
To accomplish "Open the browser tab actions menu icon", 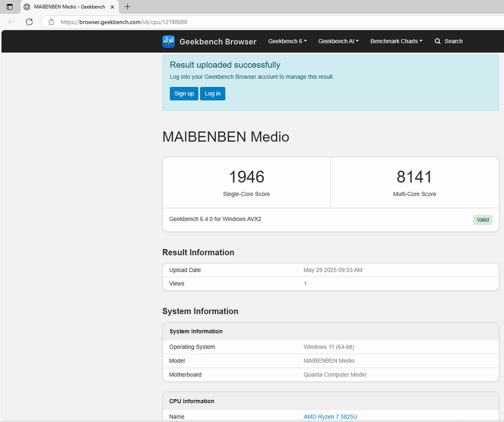I will point(10,7).
